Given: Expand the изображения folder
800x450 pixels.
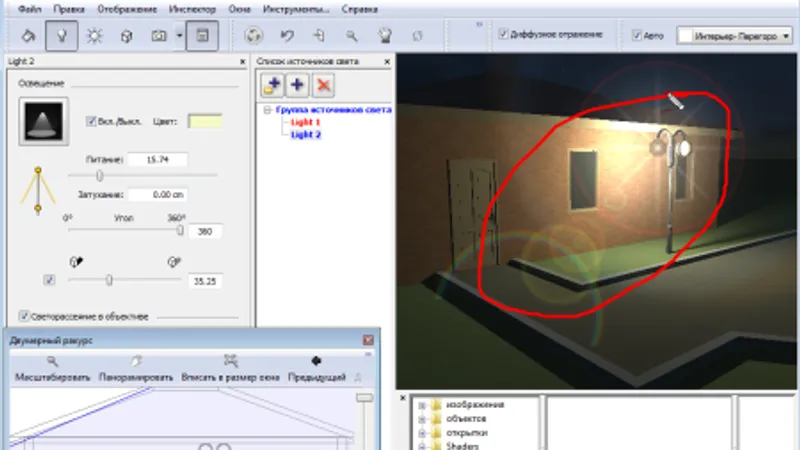Looking at the screenshot, I should 422,405.
